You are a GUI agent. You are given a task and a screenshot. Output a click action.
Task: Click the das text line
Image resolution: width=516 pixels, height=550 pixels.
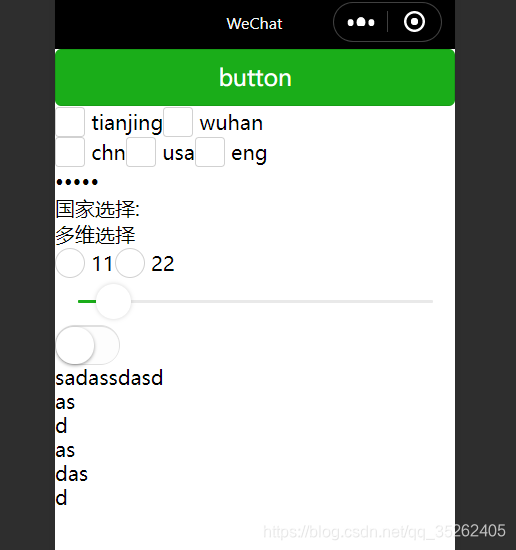[x=72, y=474]
